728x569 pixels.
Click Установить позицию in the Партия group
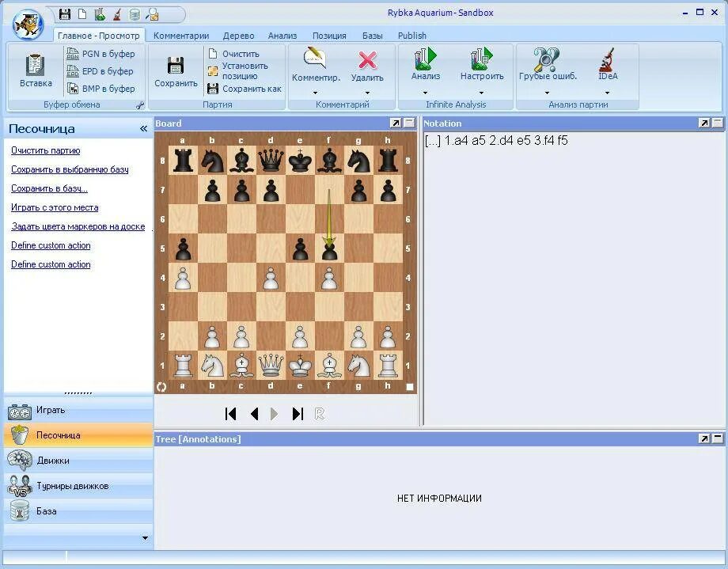(237, 70)
